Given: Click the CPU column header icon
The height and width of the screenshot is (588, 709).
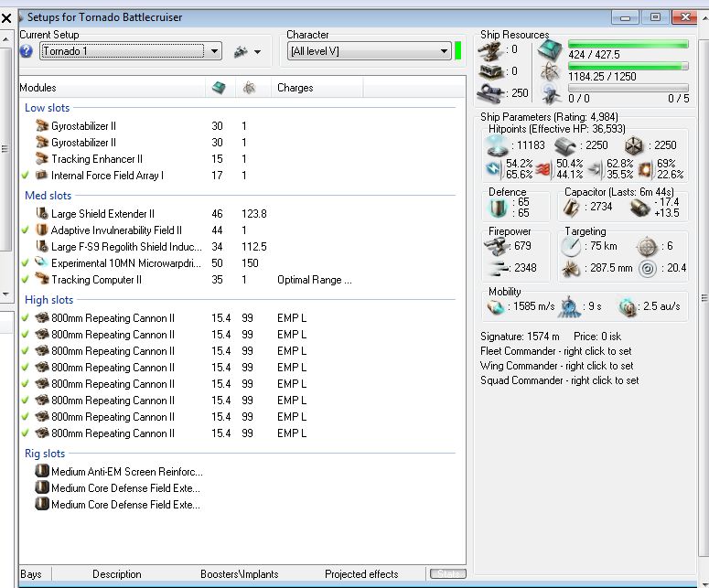Looking at the screenshot, I should tap(219, 87).
